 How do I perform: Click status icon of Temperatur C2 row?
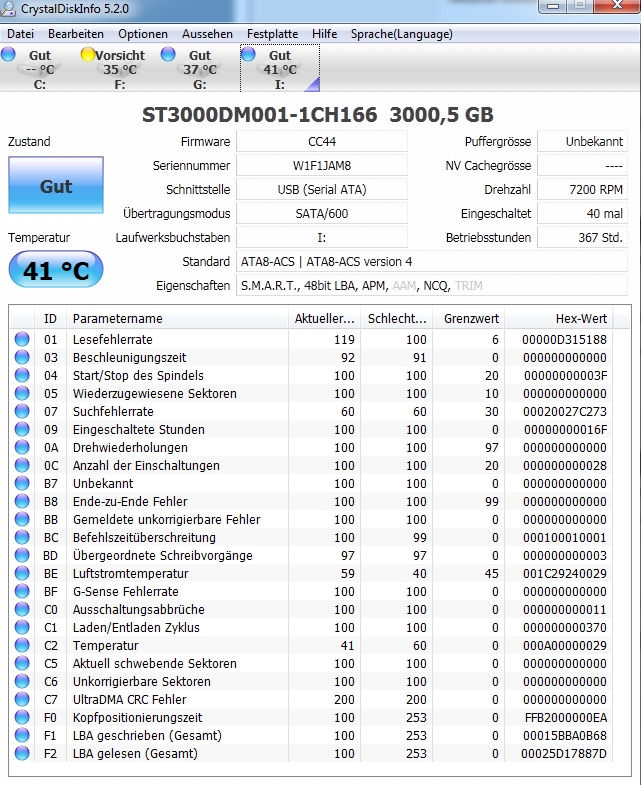click(22, 646)
